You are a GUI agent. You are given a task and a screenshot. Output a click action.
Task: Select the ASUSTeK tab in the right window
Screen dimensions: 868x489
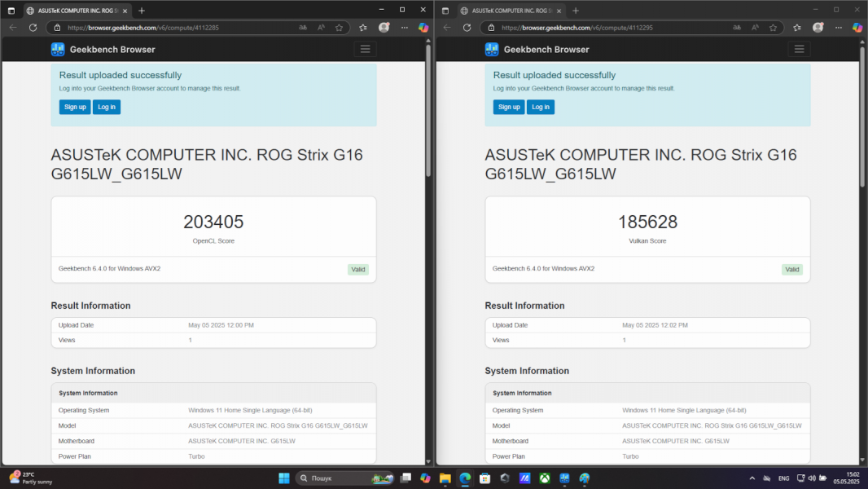pos(511,11)
